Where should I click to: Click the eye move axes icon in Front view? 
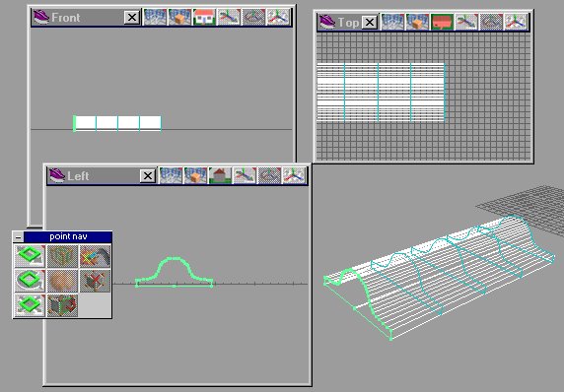point(229,18)
